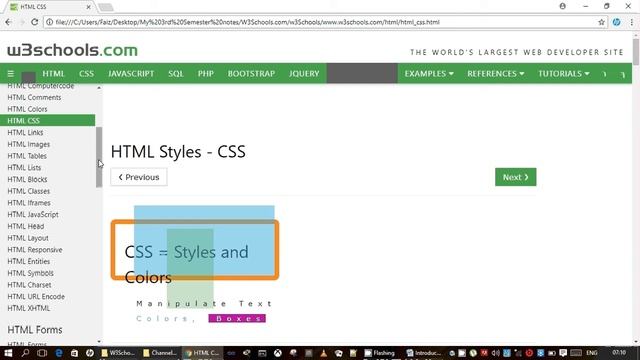Open CSS in the top navbar
This screenshot has width=640, height=360.
tap(86, 74)
